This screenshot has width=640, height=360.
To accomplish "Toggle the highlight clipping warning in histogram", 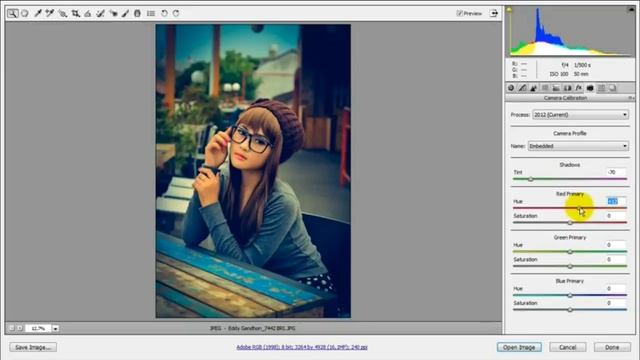I will 631,9.
